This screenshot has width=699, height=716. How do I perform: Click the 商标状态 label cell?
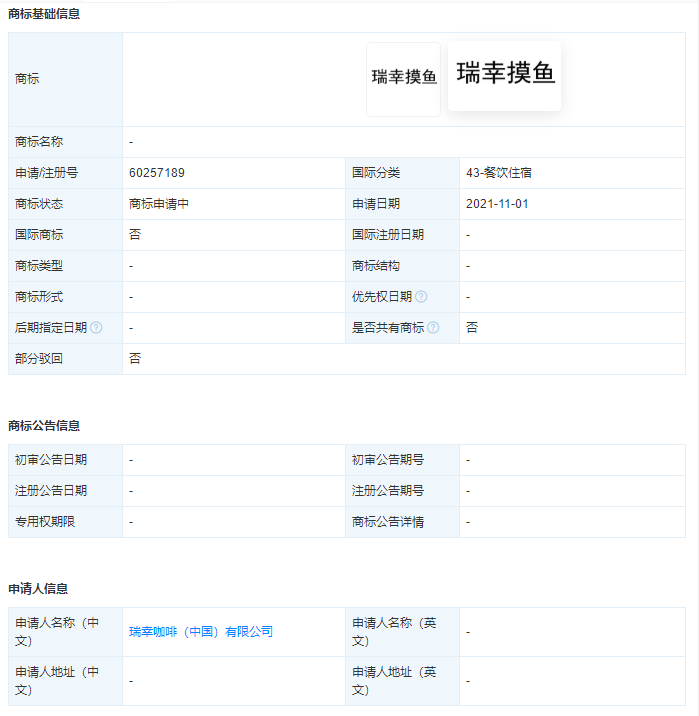(x=65, y=204)
